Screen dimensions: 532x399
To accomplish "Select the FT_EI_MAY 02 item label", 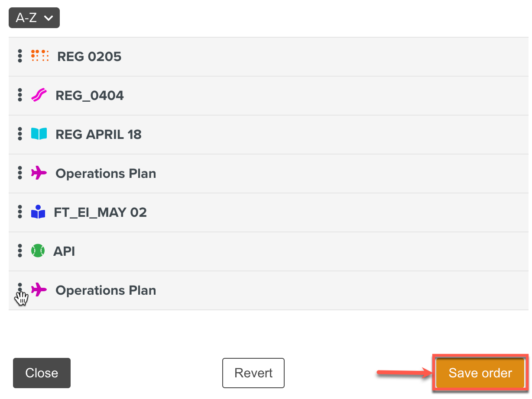I will click(100, 212).
